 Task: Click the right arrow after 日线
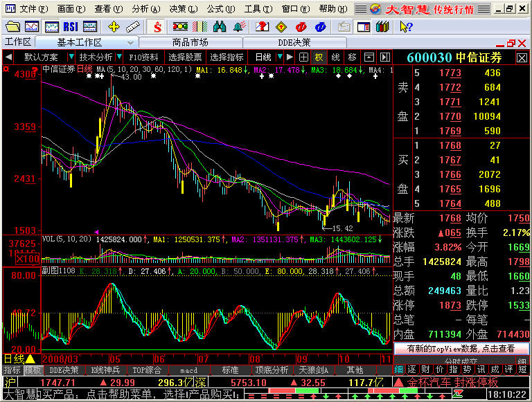coord(290,57)
